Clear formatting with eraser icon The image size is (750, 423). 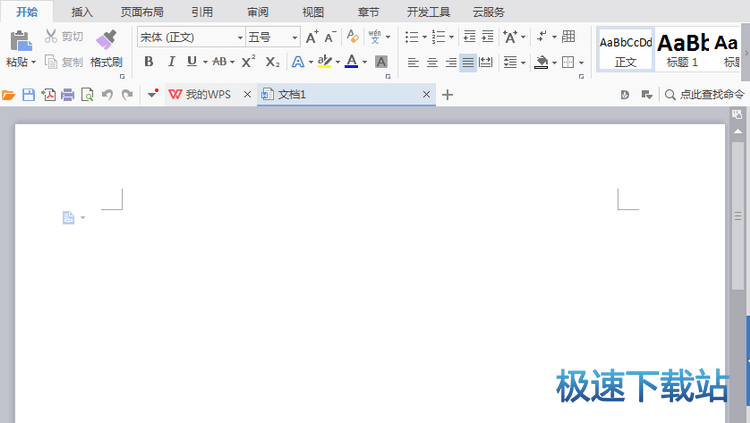pos(353,36)
